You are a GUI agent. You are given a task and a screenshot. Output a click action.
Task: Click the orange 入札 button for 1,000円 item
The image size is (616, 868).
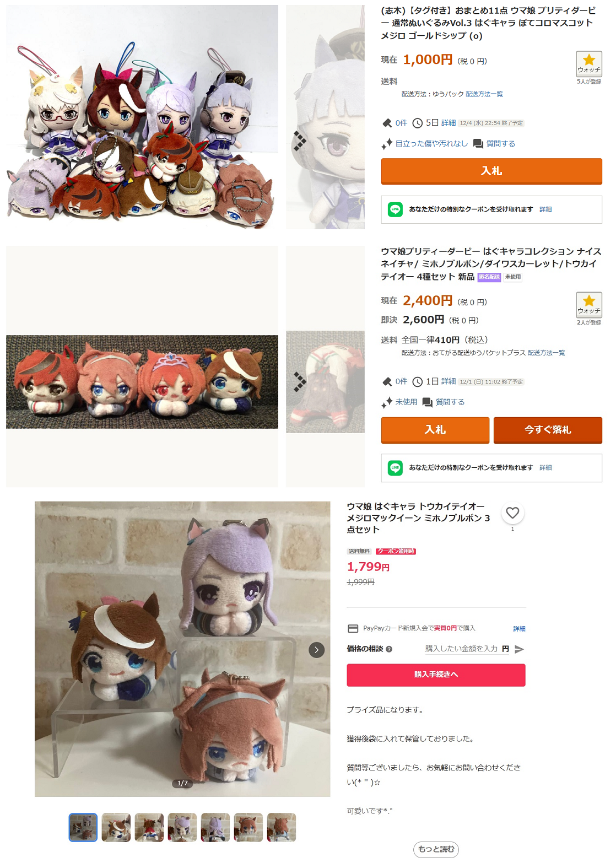coord(491,171)
